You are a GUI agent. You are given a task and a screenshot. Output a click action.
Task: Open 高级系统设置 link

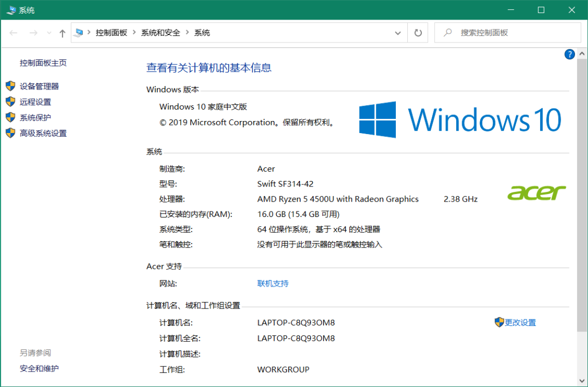tap(43, 133)
